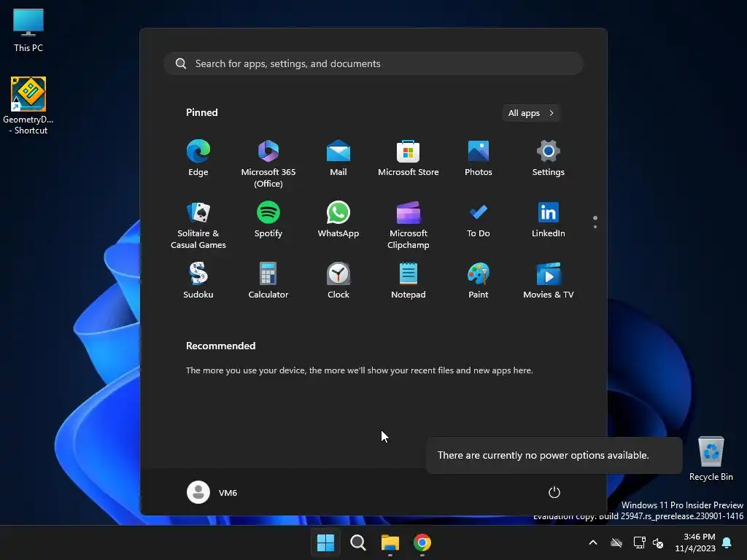Open WhatsApp
This screenshot has width=747, height=560.
coord(338,219)
